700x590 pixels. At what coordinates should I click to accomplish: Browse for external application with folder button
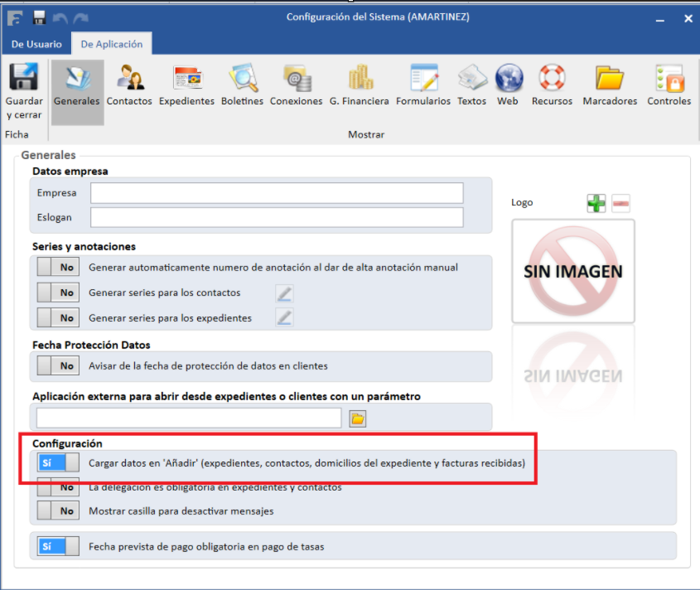[x=357, y=418]
